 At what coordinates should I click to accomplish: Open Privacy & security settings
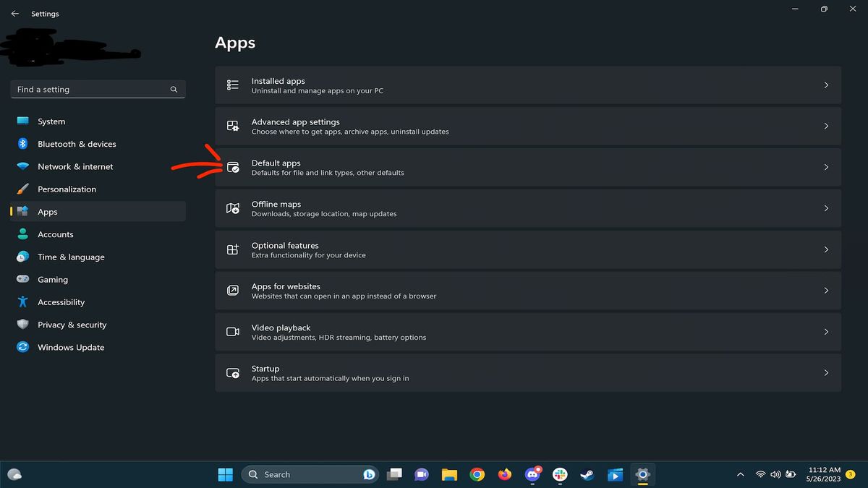point(72,325)
